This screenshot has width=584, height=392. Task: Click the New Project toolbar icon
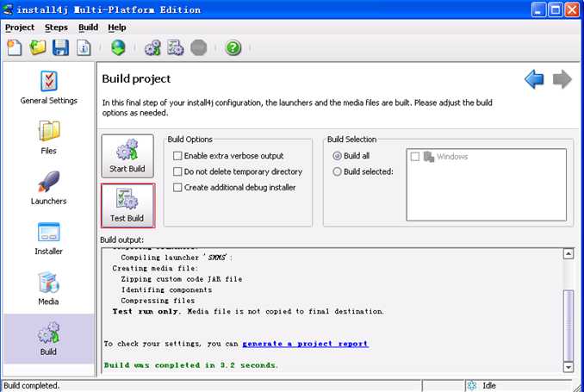pyautogui.click(x=15, y=47)
